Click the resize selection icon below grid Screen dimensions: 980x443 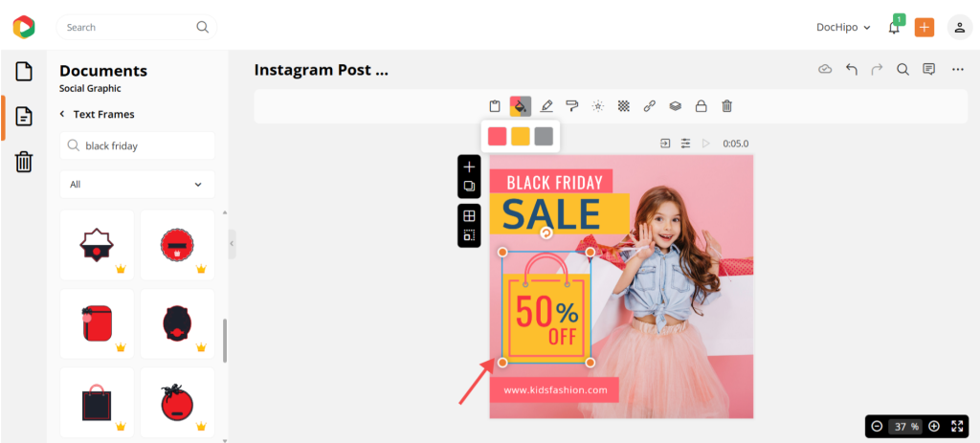click(469, 235)
